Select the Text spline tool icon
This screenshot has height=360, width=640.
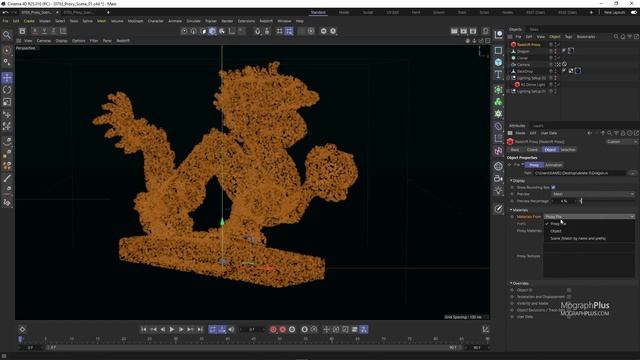pos(498,74)
